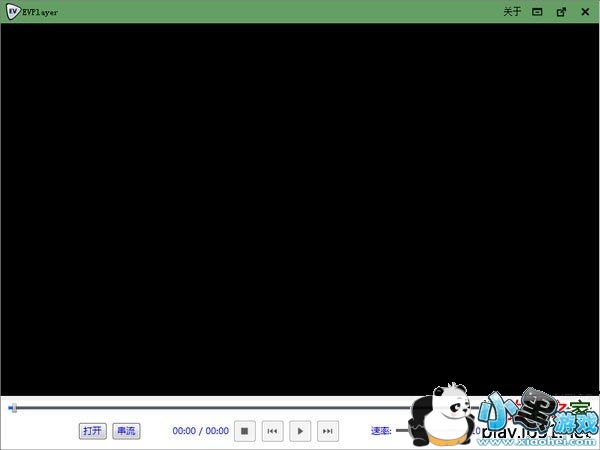Click the seek bar handle
Viewport: 600px width, 450px height.
(x=13, y=408)
